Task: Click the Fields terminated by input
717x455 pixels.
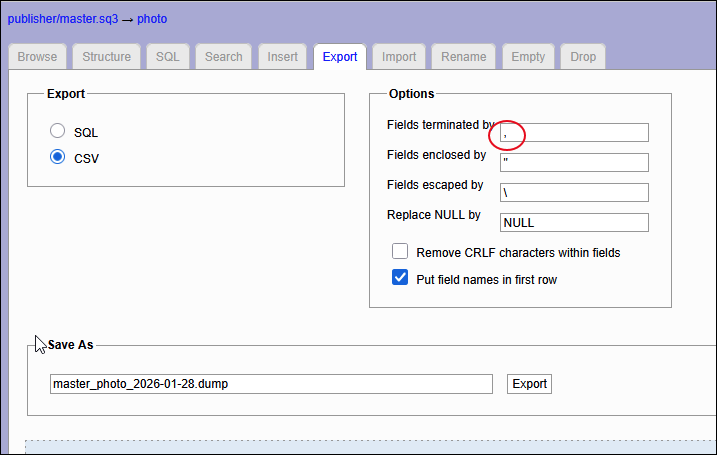Action: pos(574,132)
